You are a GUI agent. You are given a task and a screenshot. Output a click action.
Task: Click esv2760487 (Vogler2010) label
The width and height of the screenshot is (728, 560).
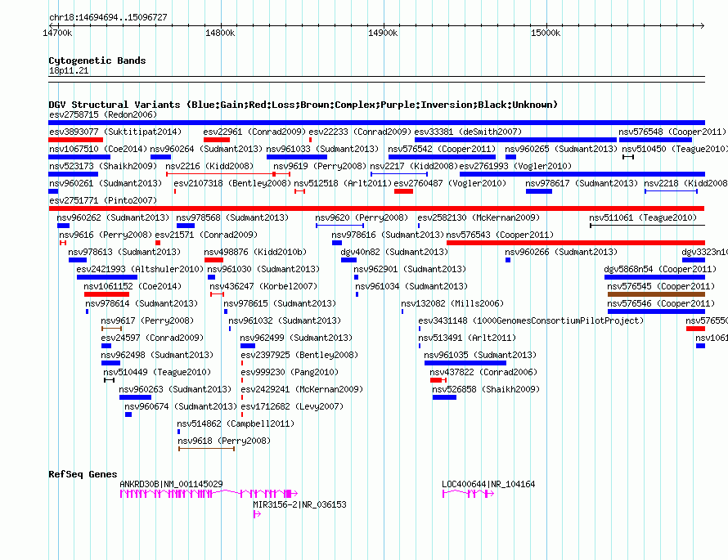point(450,183)
